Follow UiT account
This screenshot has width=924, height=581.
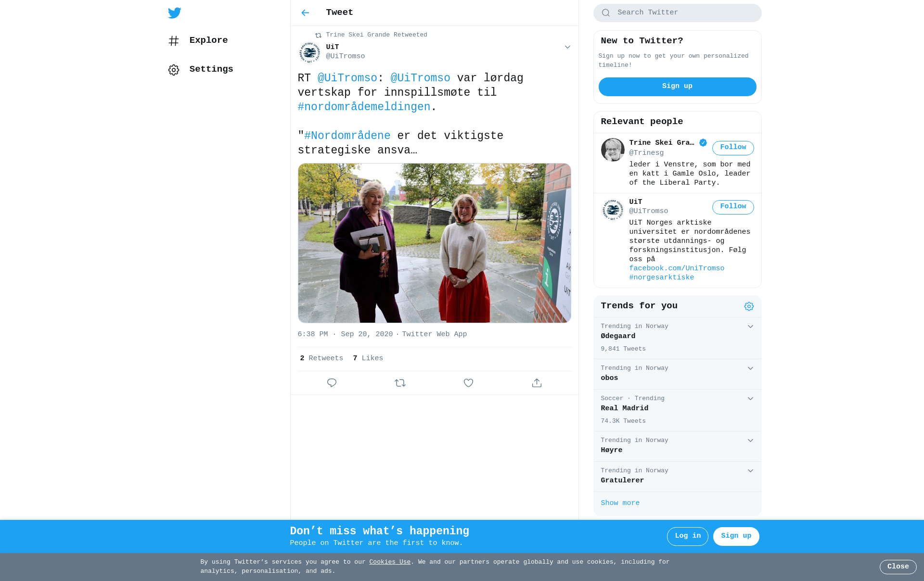(733, 207)
